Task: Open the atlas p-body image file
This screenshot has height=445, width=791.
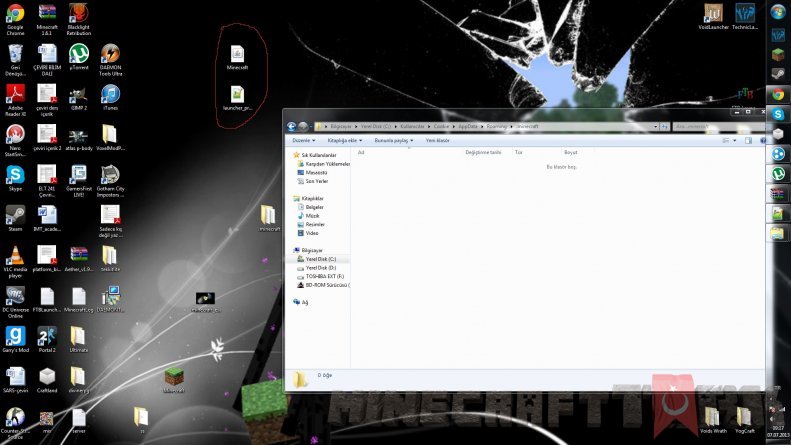Action: point(79,138)
